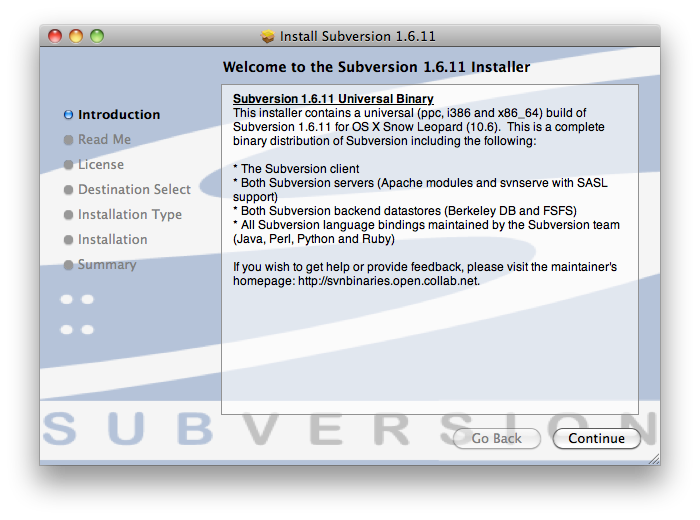Close the installer with the red button
The height and width of the screenshot is (520, 700).
pos(55,36)
